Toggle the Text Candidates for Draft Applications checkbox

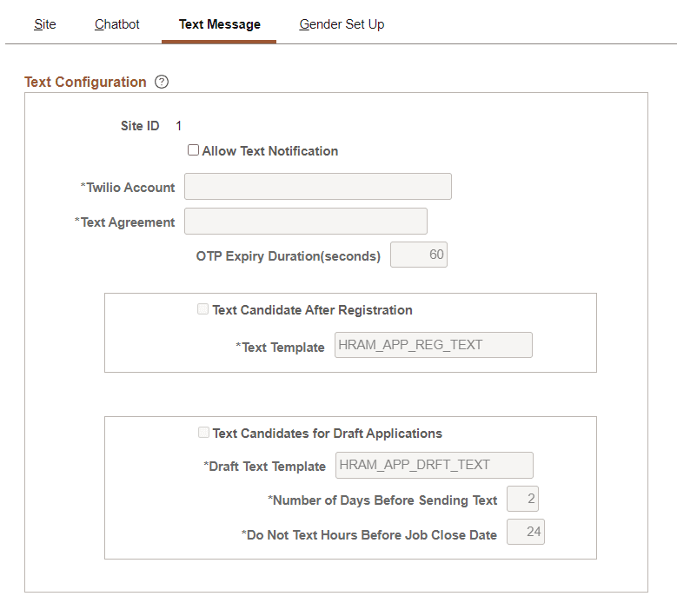(203, 432)
